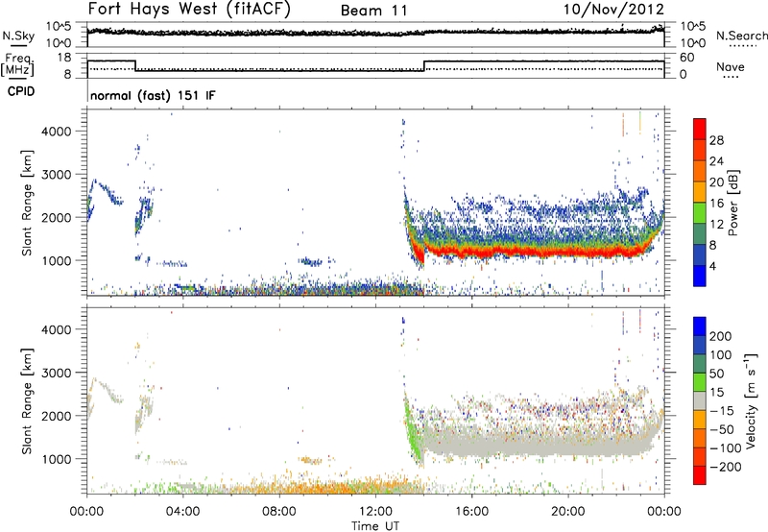The width and height of the screenshot is (768, 532).
Task: Click the "Time UT" axis title
Action: [x=375, y=526]
